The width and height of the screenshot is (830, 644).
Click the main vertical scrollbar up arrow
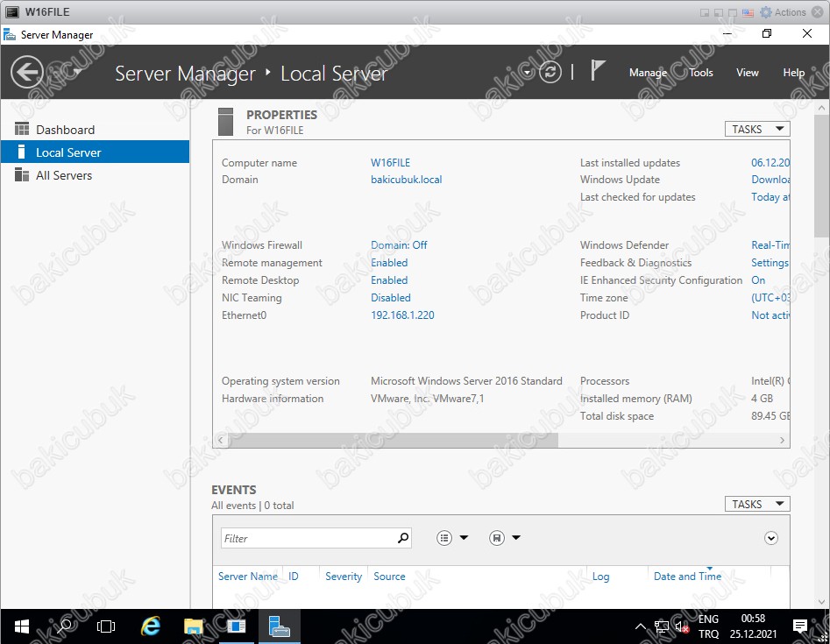pos(821,108)
